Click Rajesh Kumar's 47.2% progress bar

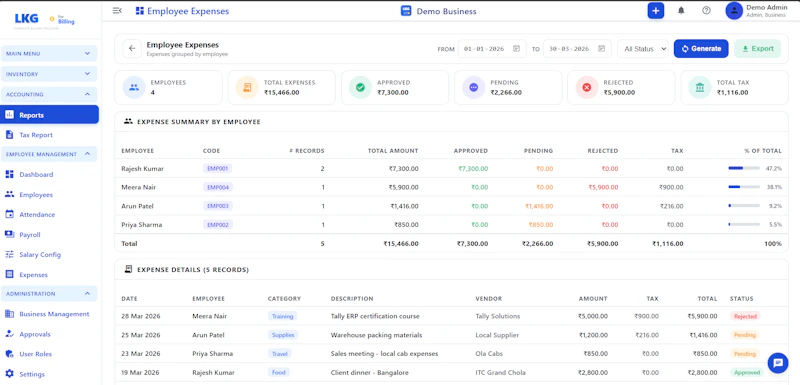click(x=744, y=168)
